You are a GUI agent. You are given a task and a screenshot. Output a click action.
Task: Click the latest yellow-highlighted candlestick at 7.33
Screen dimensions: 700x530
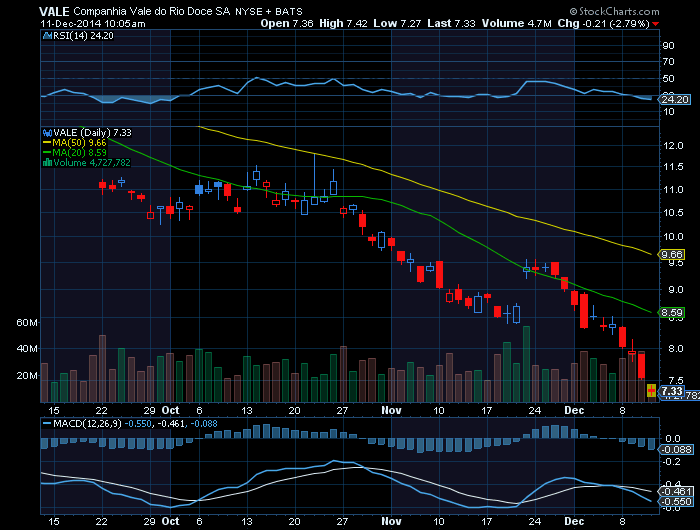651,391
